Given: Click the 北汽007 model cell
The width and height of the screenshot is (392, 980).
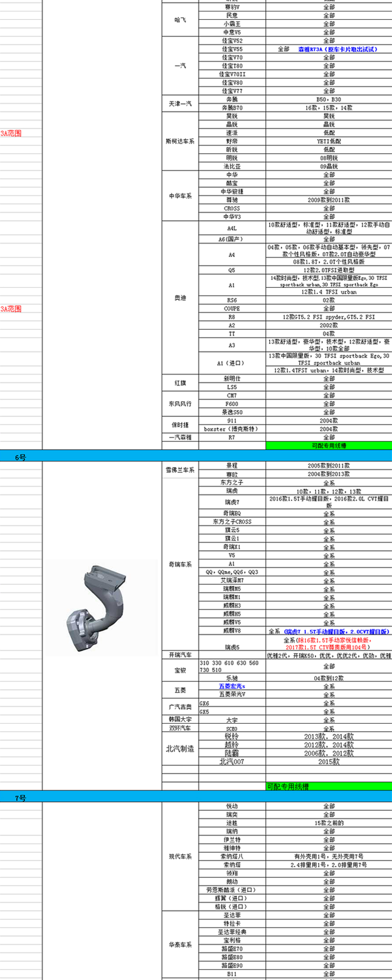Looking at the screenshot, I should (232, 761).
